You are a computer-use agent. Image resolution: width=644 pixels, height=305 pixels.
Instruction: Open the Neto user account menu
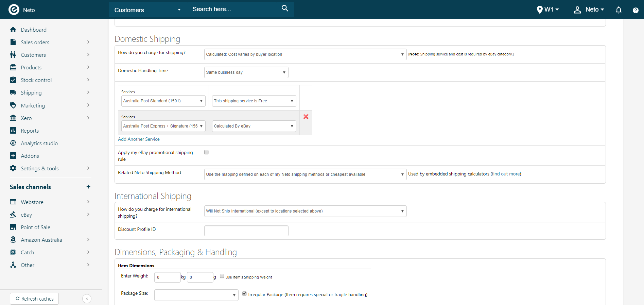click(589, 10)
